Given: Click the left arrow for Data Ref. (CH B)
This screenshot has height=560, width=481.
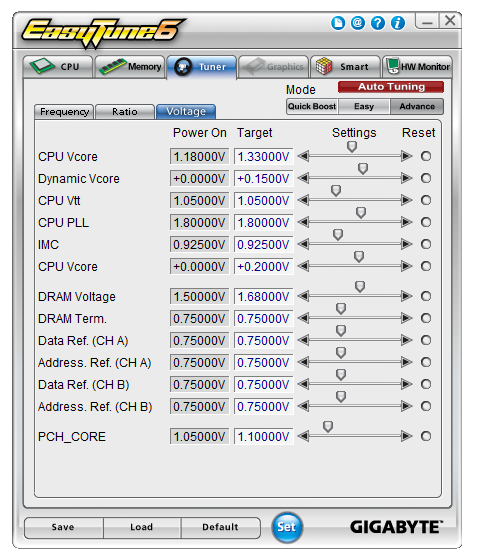Looking at the screenshot, I should (303, 384).
